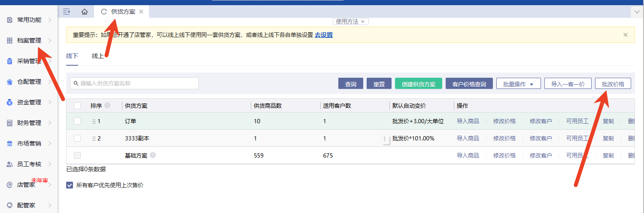Tick the checkbox for the 3333副本 row

coord(77,138)
